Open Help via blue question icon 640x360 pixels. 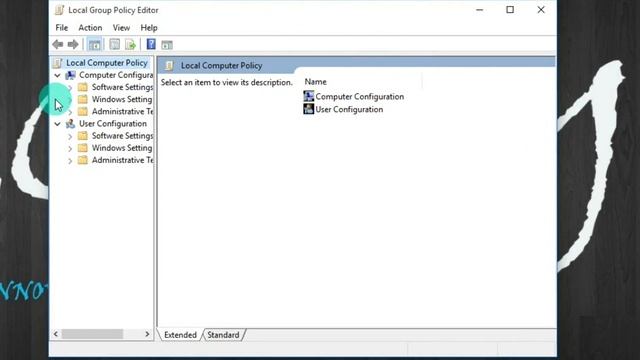151,44
